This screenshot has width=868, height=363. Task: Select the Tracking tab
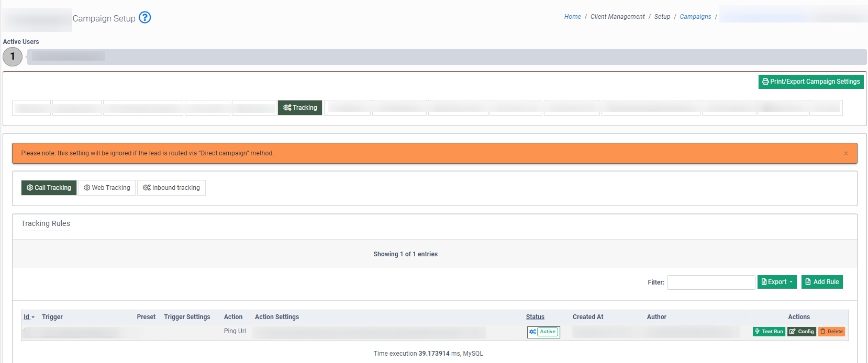(300, 108)
